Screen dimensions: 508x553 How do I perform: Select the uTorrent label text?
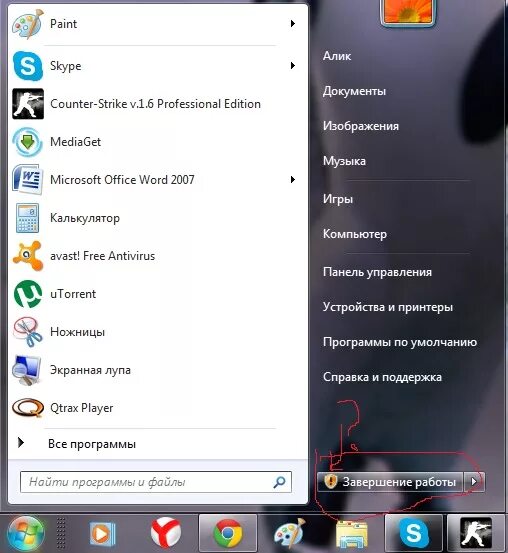pos(73,294)
